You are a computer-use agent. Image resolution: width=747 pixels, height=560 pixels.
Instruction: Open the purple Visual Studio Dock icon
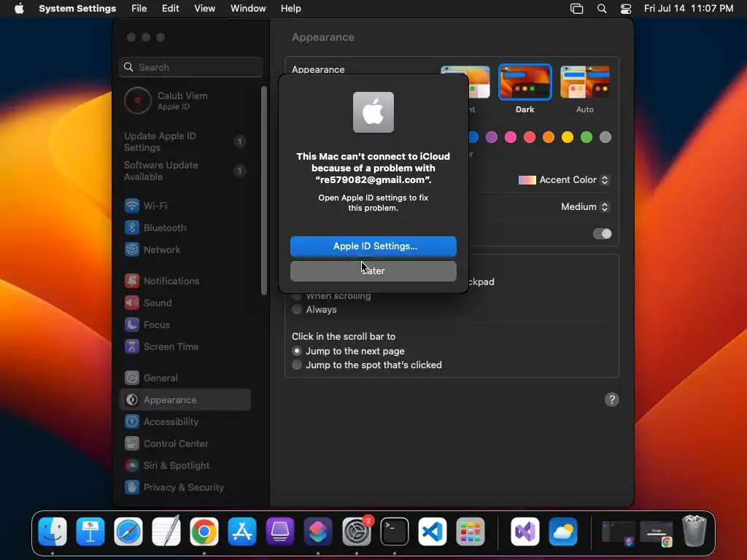click(x=525, y=531)
